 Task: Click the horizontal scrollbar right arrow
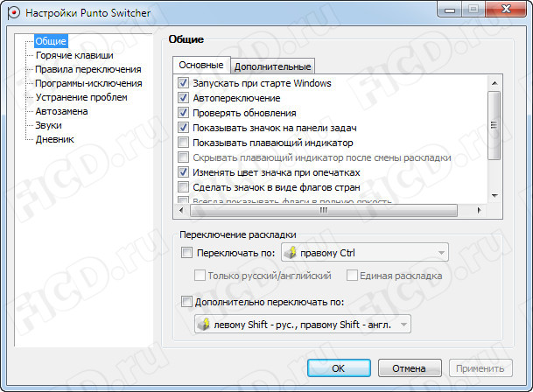tap(479, 211)
